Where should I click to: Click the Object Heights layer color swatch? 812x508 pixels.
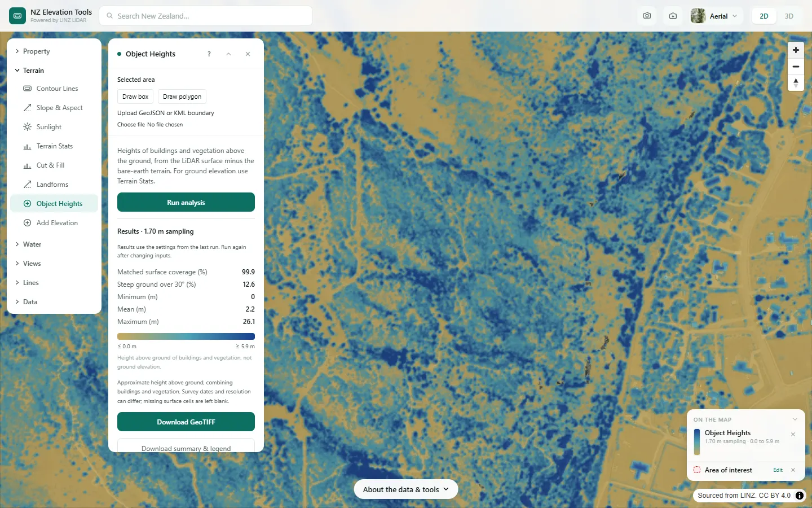(697, 442)
